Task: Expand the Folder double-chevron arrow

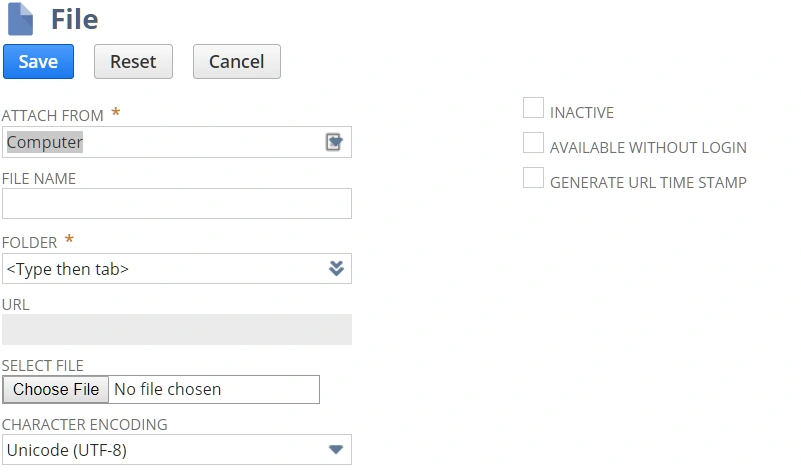Action: (337, 268)
